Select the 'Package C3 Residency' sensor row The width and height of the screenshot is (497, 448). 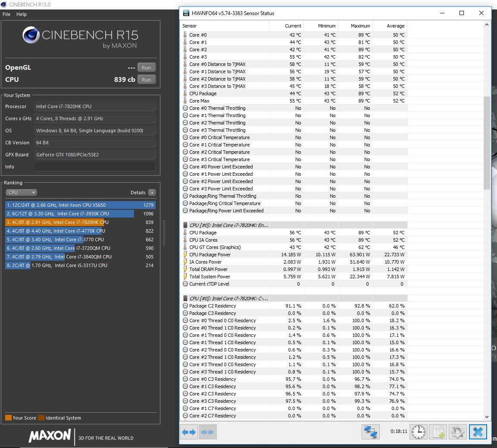click(294, 313)
